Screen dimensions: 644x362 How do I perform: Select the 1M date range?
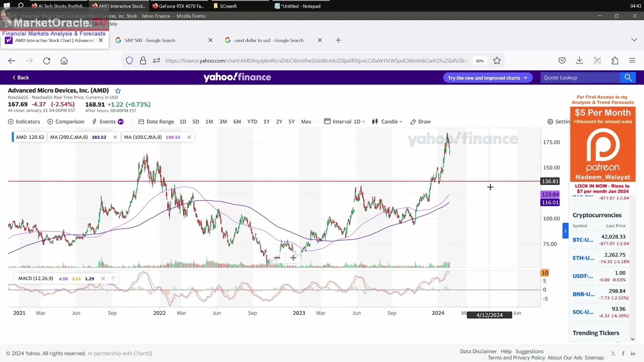click(x=209, y=122)
